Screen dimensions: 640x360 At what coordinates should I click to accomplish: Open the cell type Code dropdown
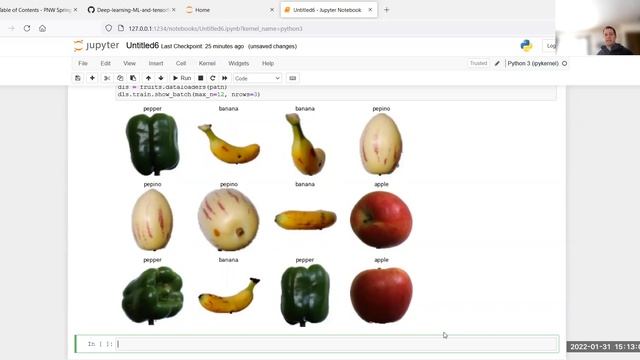tap(257, 78)
